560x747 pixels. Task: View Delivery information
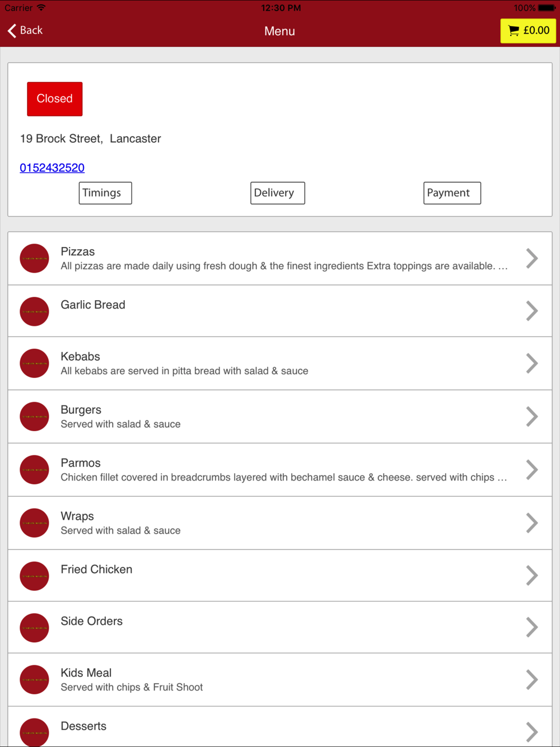(x=278, y=193)
